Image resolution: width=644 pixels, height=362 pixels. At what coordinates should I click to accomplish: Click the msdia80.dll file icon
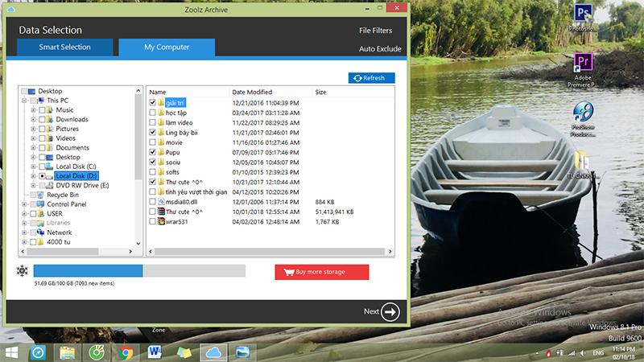point(161,202)
